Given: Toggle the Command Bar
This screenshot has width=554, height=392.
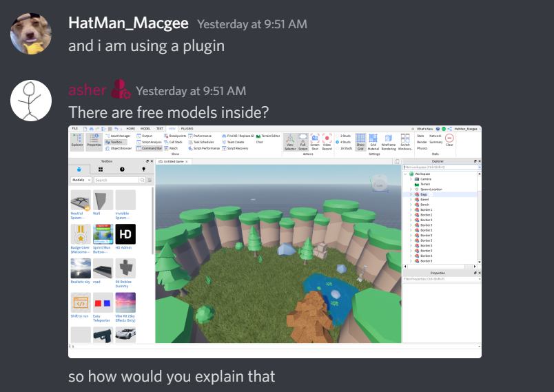Looking at the screenshot, I should [149, 148].
